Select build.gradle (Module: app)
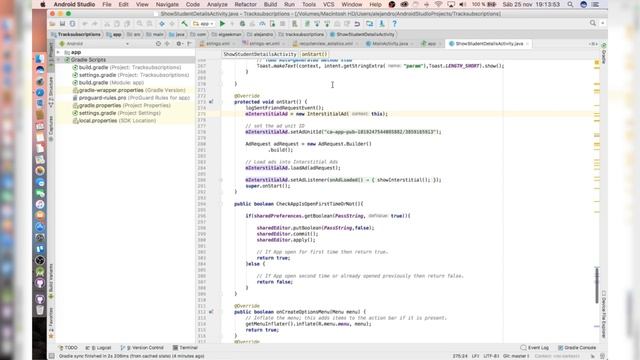This screenshot has height=360, width=640. 108,82
